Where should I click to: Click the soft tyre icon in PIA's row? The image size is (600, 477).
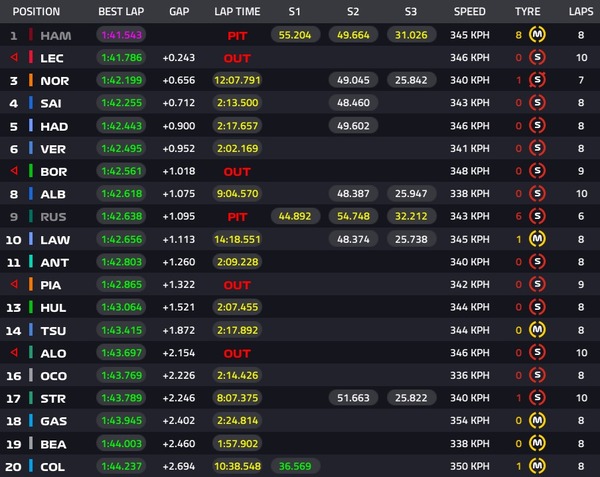click(x=537, y=284)
